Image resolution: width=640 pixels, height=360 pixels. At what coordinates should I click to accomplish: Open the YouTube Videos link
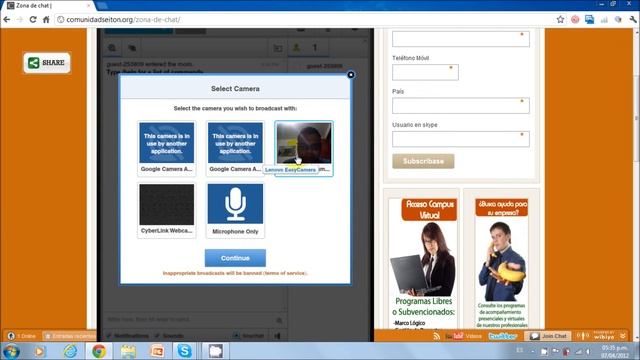463,336
